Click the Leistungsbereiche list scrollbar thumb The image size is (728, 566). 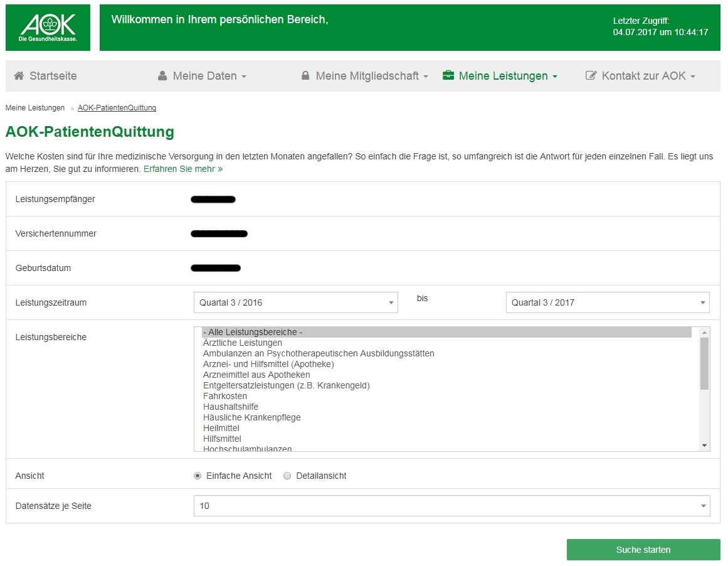(x=704, y=363)
